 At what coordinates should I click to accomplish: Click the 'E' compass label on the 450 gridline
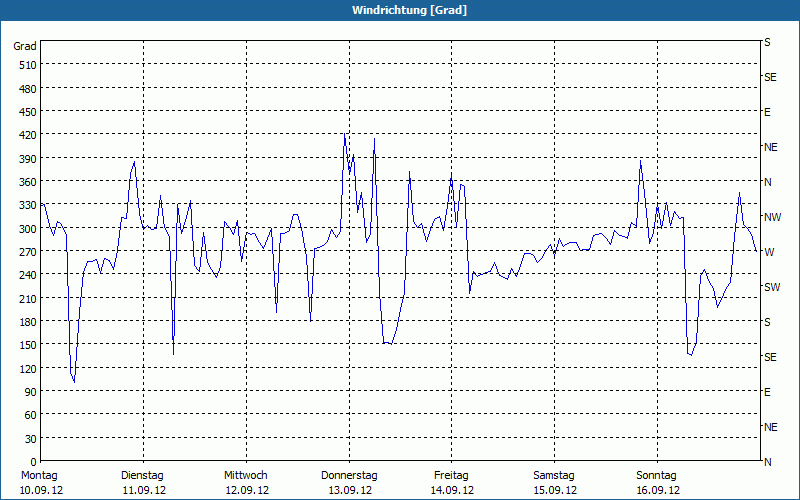(767, 112)
